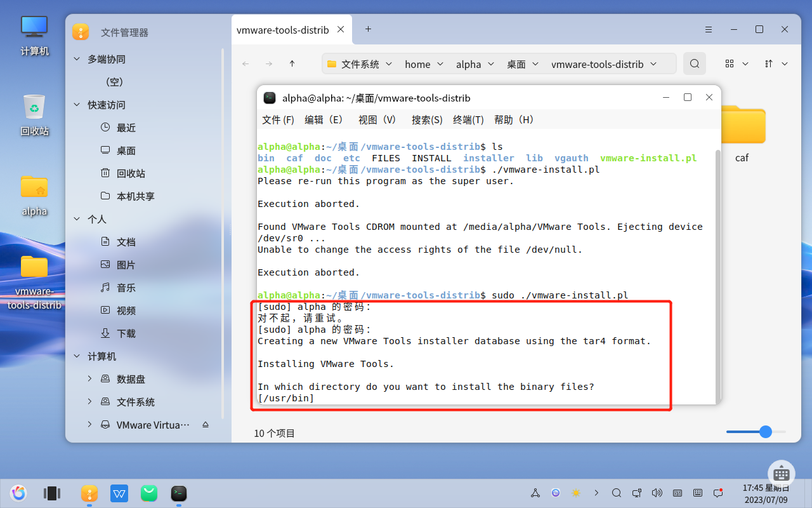
Task: Open the terminal 编辑(E) menu
Action: [x=324, y=119]
